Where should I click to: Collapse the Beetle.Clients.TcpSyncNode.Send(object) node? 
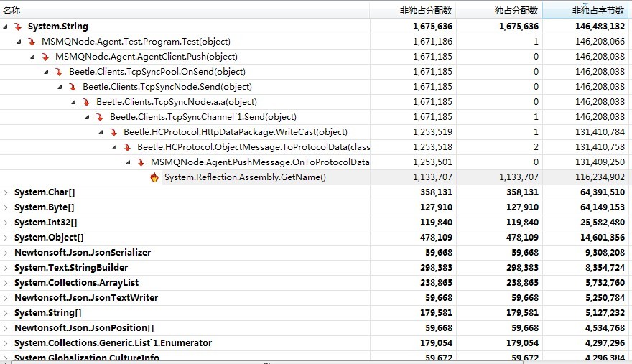(x=60, y=87)
